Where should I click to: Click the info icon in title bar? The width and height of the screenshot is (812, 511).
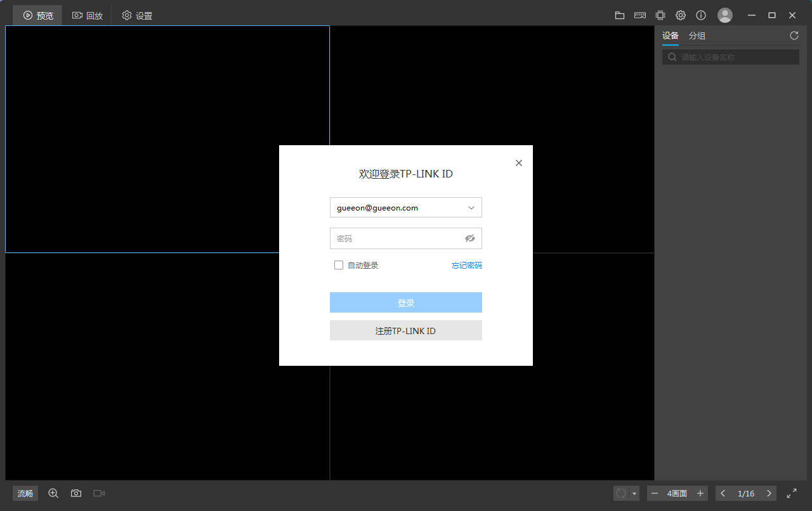pyautogui.click(x=701, y=15)
